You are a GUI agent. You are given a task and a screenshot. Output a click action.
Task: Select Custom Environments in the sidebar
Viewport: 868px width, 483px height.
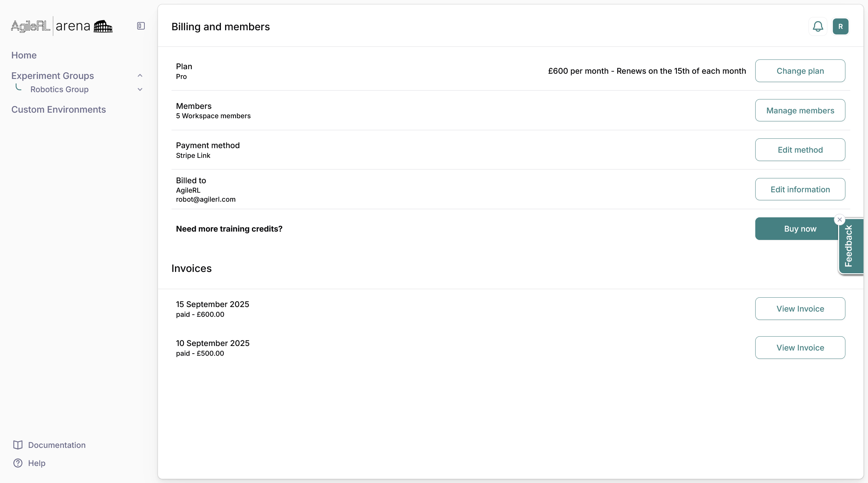point(58,109)
